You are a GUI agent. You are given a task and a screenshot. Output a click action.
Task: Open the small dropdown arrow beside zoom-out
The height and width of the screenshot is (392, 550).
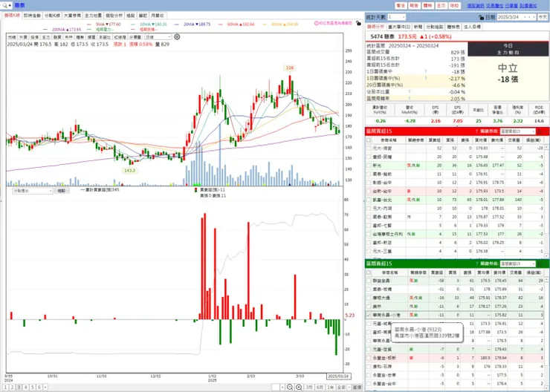[282, 387]
